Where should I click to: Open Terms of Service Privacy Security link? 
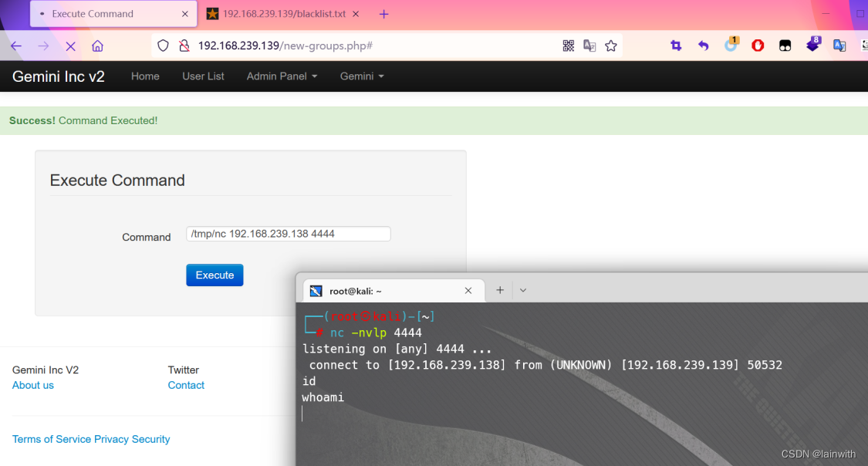pos(91,439)
